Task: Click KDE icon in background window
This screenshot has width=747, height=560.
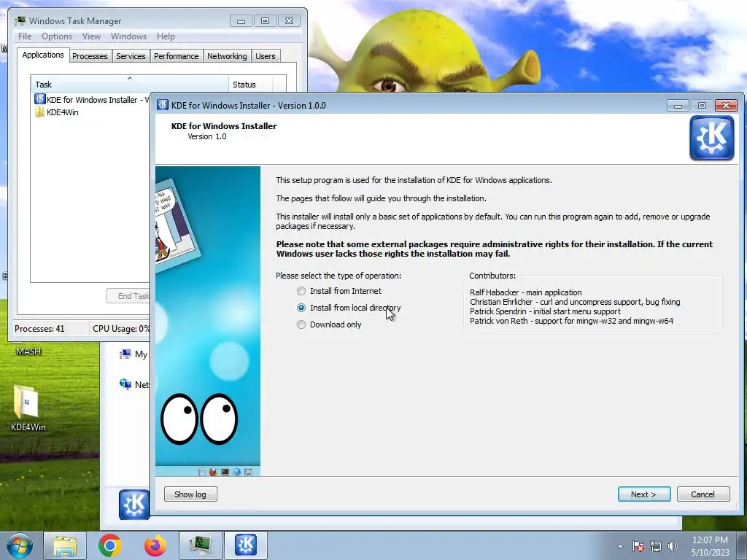Action: pos(134,504)
